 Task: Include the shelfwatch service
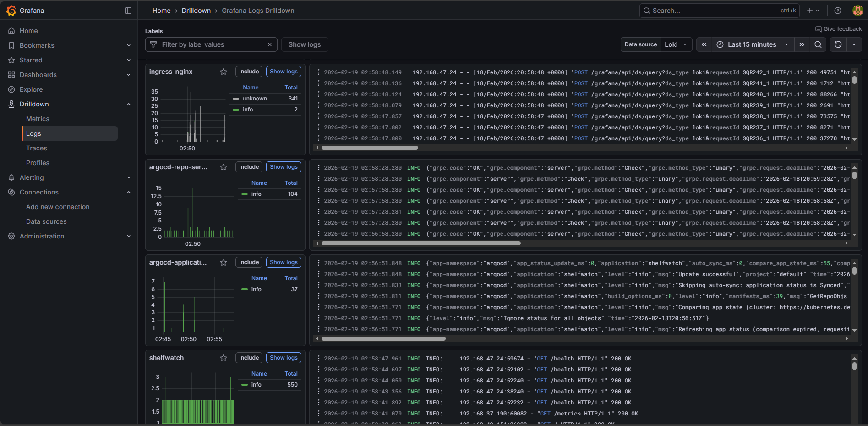(x=249, y=358)
